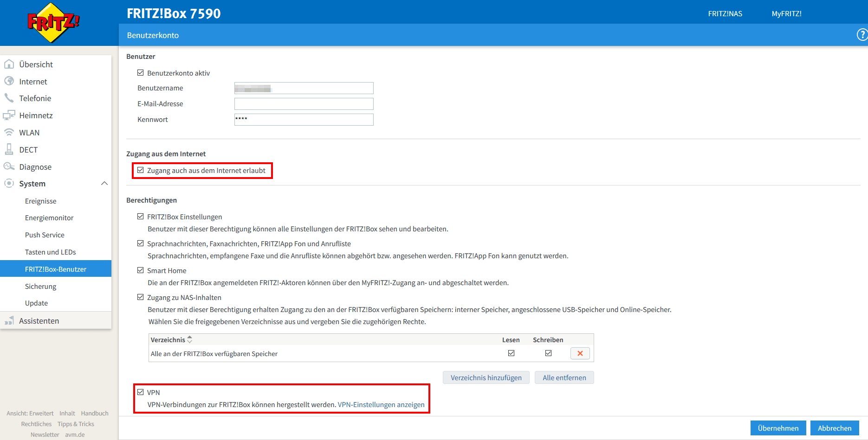The image size is (868, 440).
Task: Click the FRITZ! logo
Action: (53, 22)
